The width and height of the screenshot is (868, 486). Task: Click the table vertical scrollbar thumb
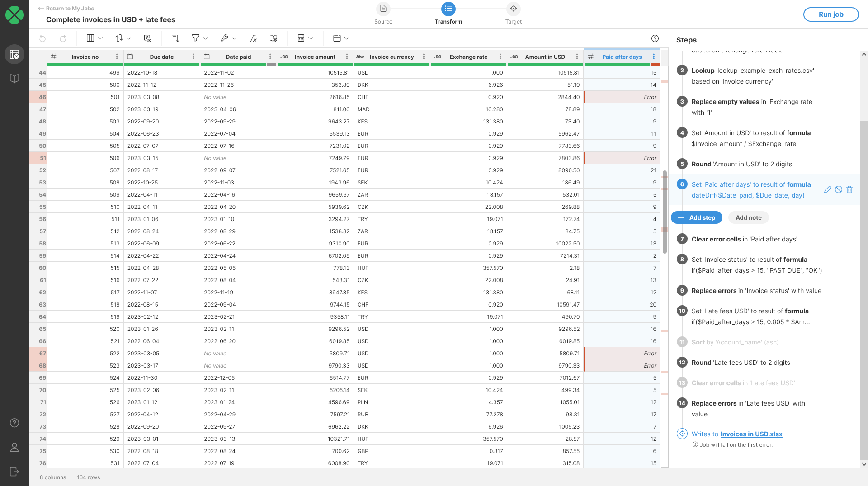[x=665, y=212]
